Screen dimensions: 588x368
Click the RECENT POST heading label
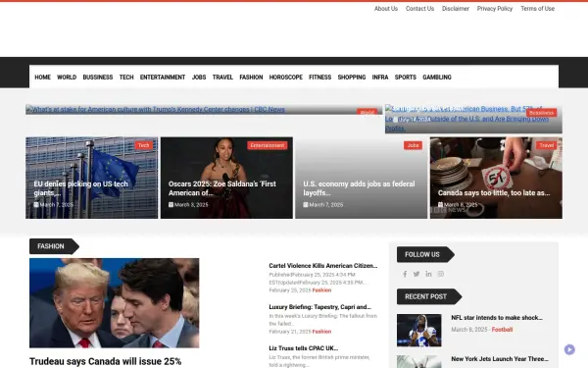[x=429, y=296]
